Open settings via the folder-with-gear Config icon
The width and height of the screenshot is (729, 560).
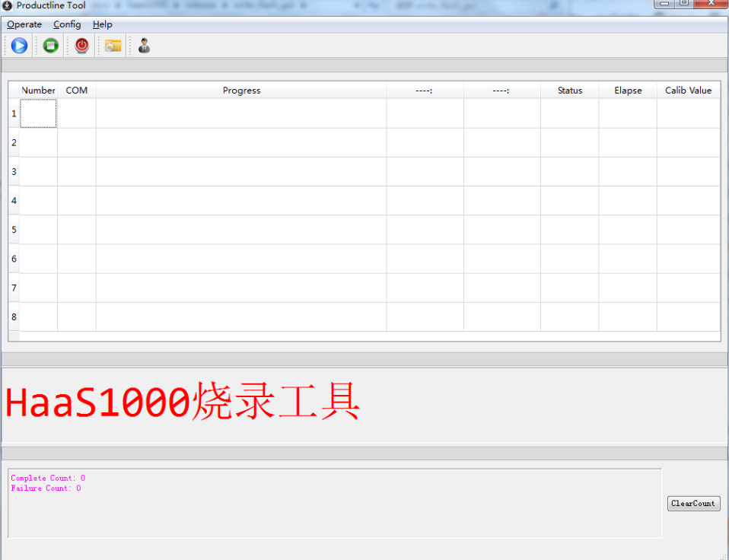tap(113, 45)
